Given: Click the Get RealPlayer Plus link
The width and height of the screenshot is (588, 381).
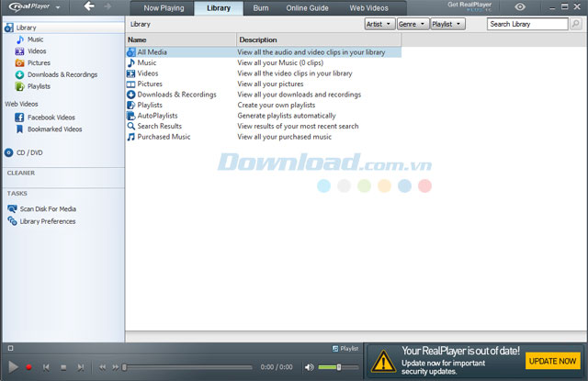Looking at the screenshot, I should 469,6.
